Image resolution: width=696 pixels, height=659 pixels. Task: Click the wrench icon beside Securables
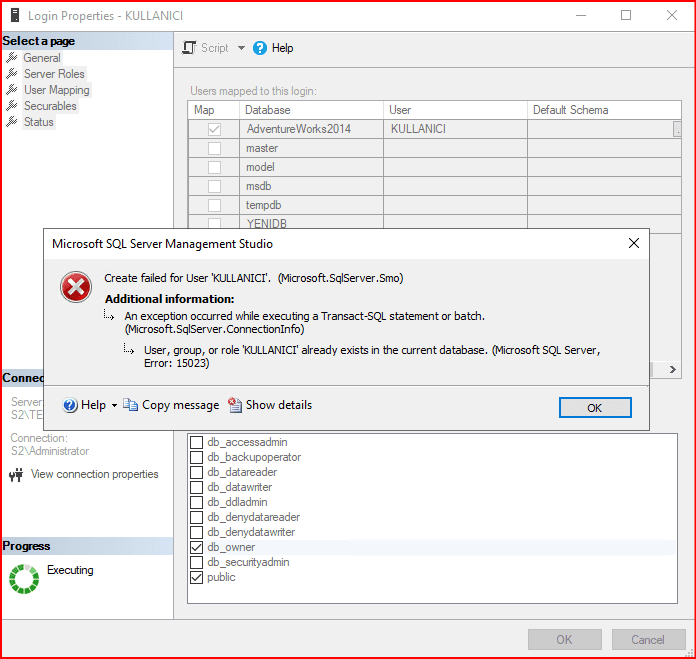coord(12,106)
